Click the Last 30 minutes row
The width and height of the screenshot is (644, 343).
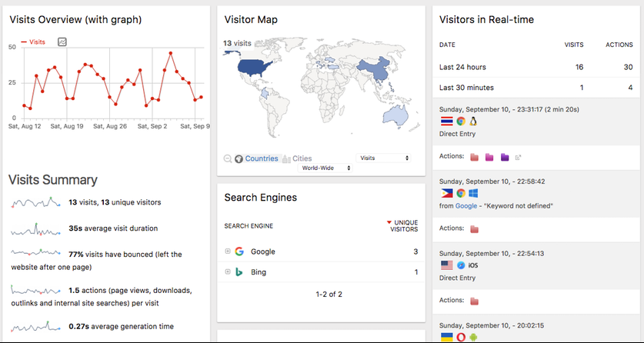pyautogui.click(x=536, y=88)
